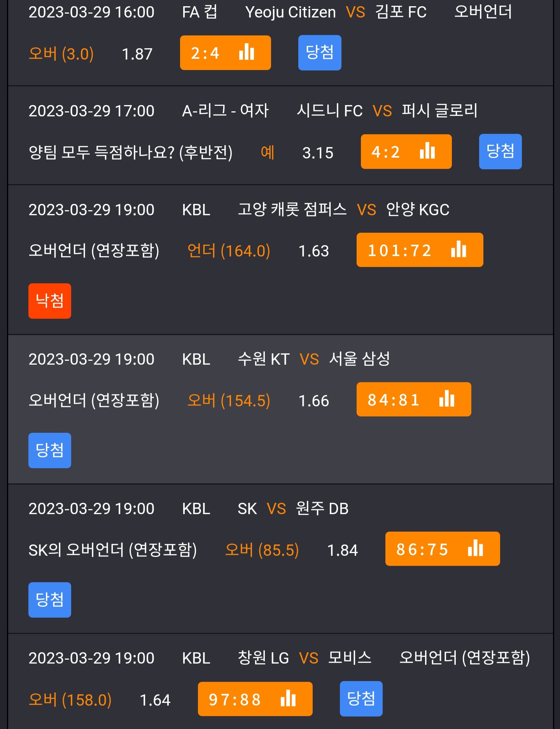Select the 언더 (164.0) pick
This screenshot has width=560, height=729.
(229, 251)
